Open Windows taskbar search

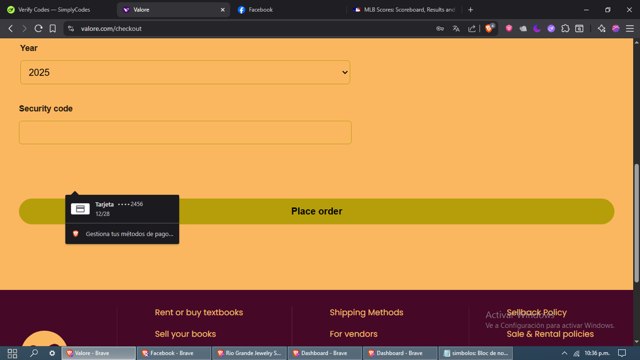coord(34,353)
